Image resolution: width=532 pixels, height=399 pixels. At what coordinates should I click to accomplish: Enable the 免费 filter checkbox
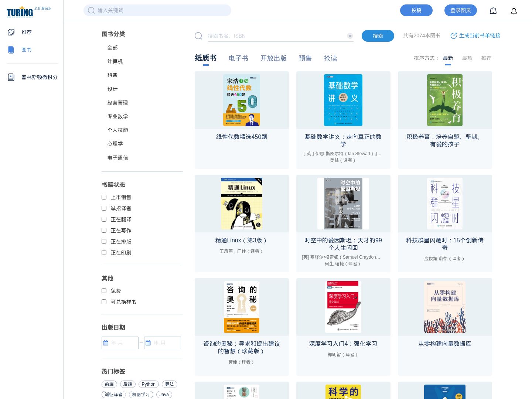click(104, 291)
